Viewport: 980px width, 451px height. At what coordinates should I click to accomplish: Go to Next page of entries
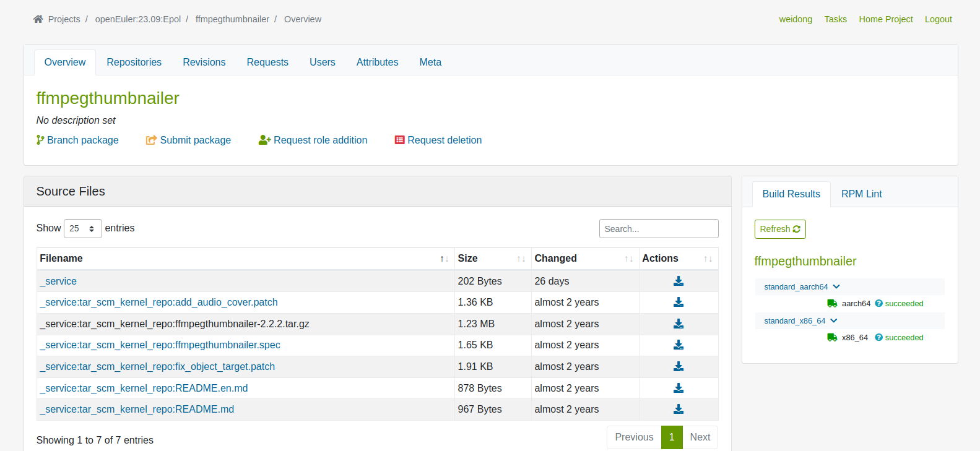coord(700,437)
